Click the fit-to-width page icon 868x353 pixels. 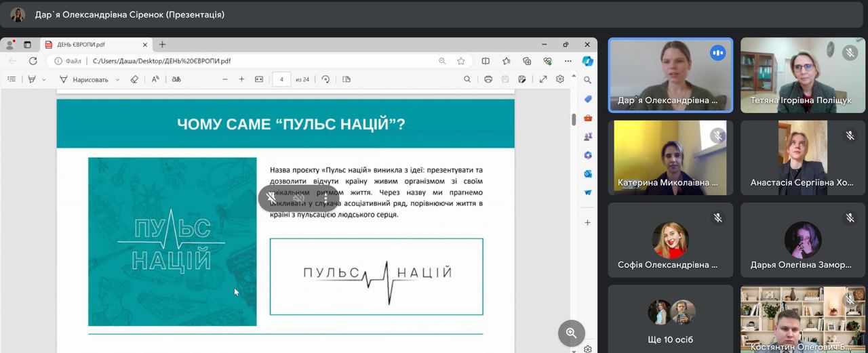point(258,79)
